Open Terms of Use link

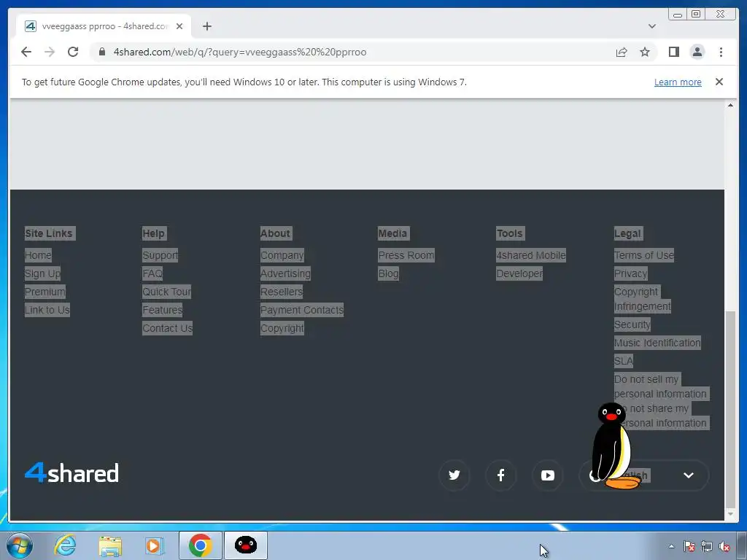643,255
